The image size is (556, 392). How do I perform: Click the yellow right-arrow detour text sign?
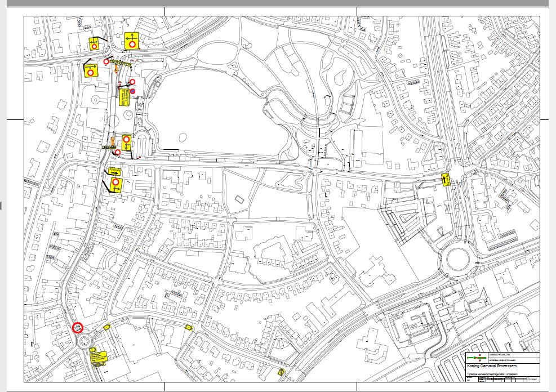(x=114, y=170)
